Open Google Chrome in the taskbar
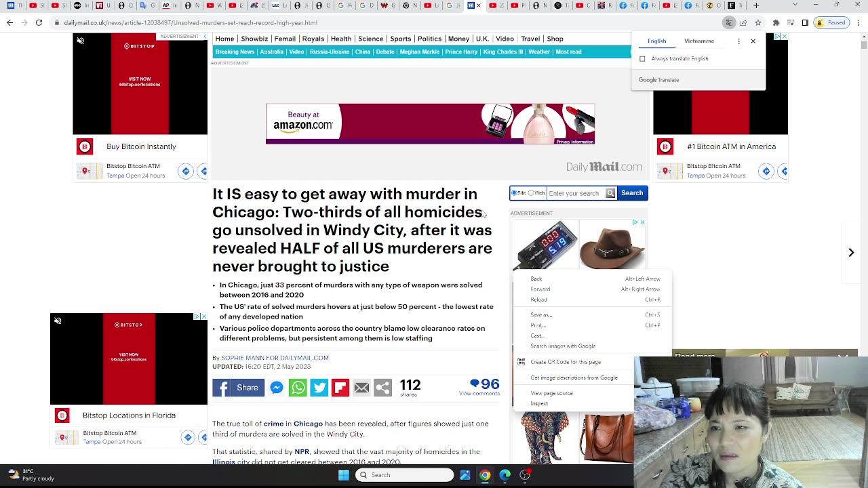Screen dimensions: 868x488 pos(485,475)
